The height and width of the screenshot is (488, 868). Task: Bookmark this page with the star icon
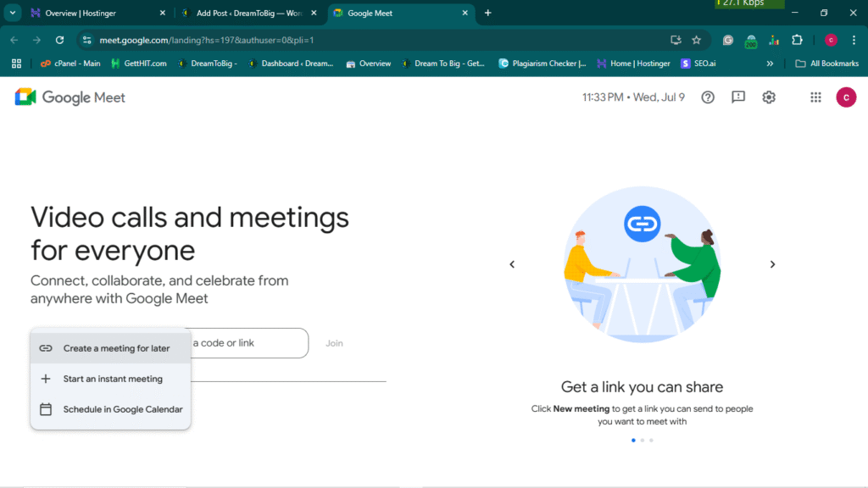(696, 40)
